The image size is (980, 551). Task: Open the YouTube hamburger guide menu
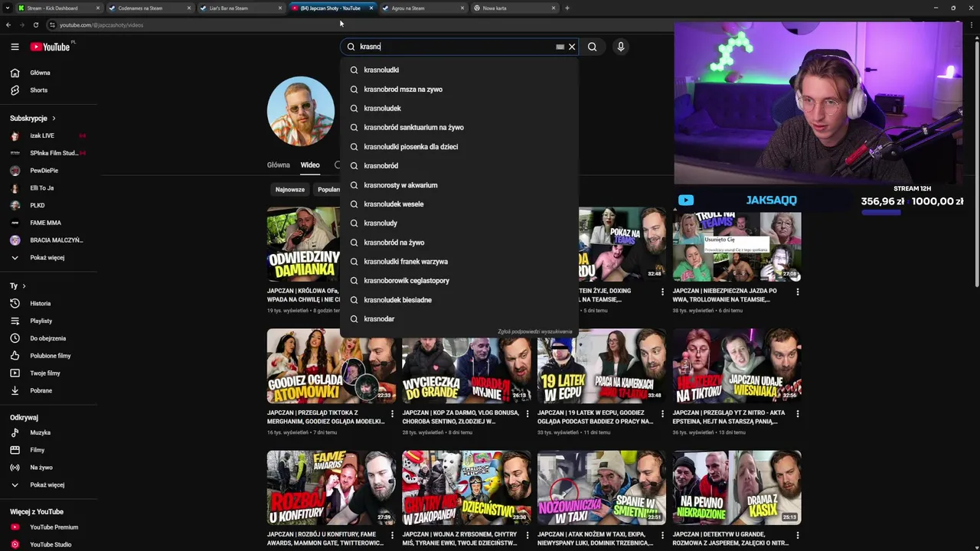pos(15,47)
